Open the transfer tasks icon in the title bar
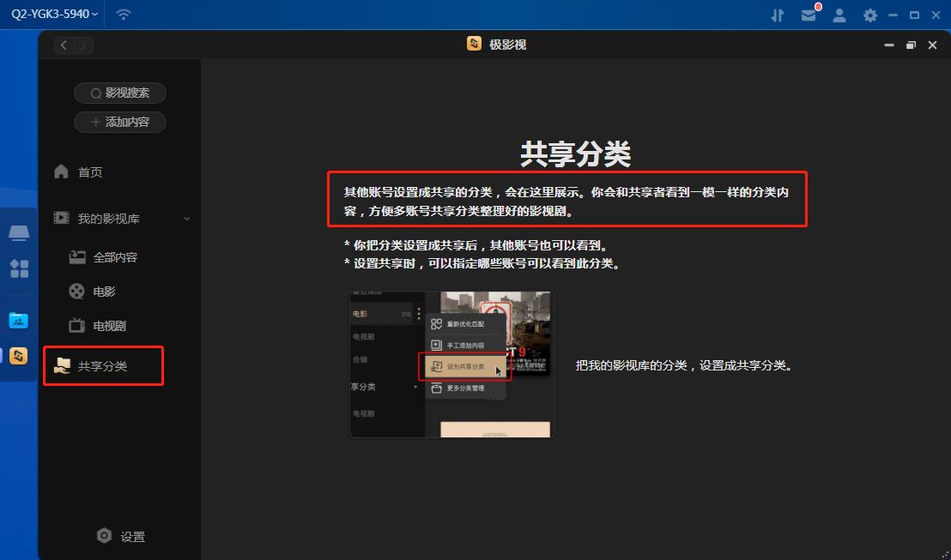951x560 pixels. coord(778,14)
